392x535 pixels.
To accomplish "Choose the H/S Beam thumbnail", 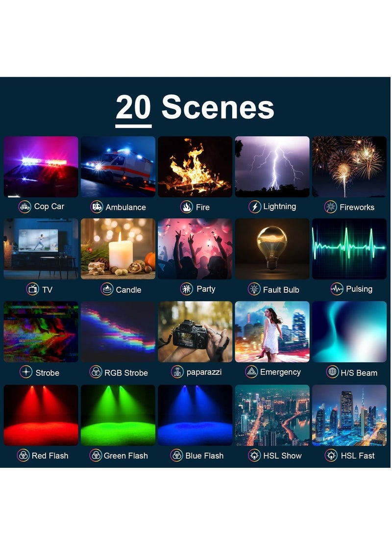I will (349, 331).
